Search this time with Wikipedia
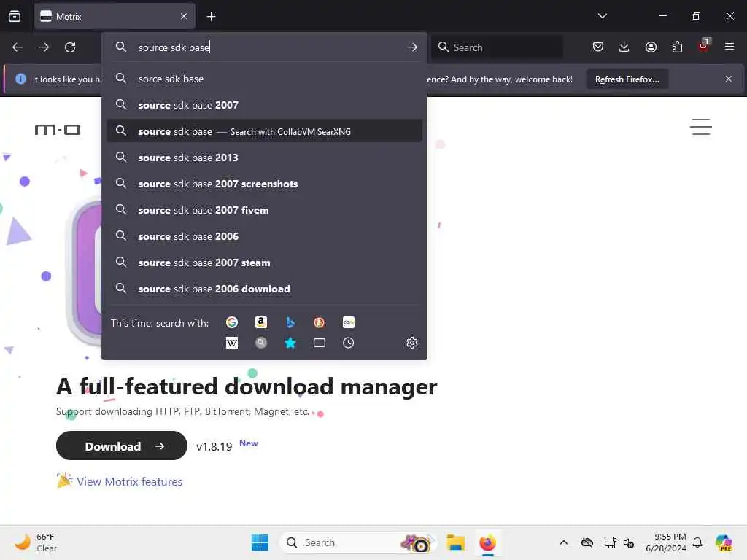747x560 pixels. [x=232, y=343]
